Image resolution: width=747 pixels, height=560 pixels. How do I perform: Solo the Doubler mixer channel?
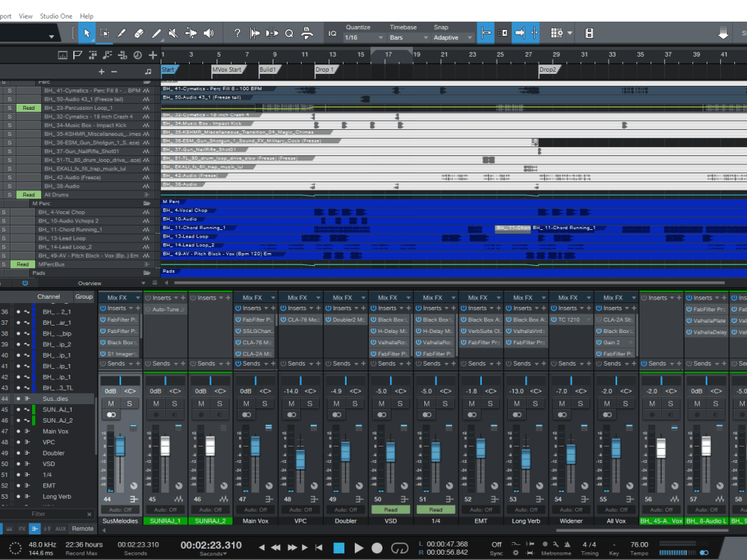[354, 403]
